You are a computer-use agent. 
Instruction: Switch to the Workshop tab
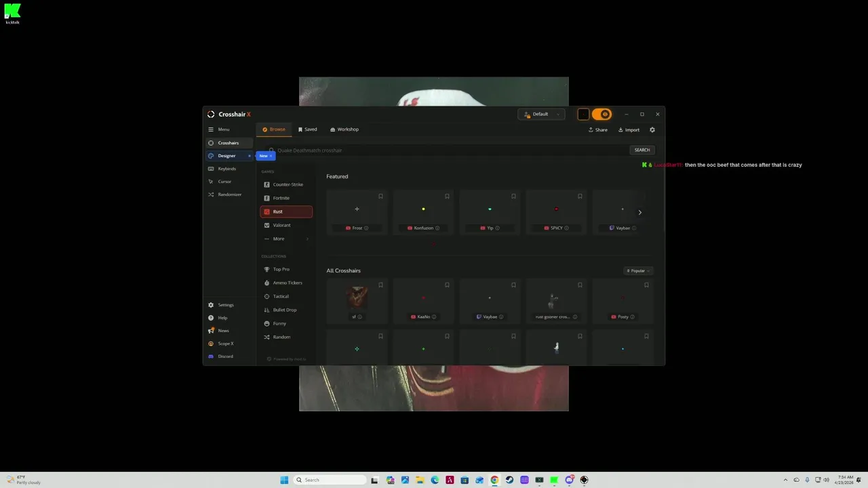pos(344,129)
